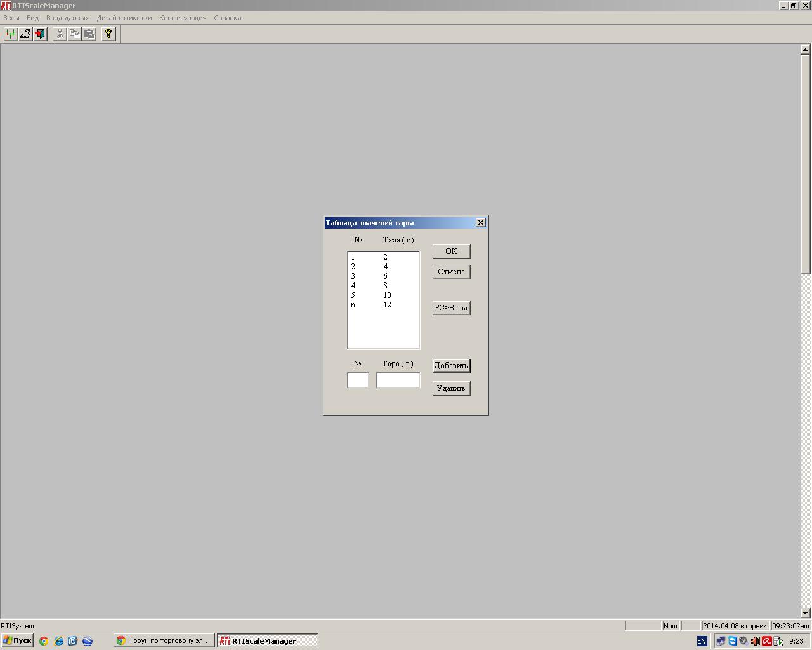This screenshot has width=812, height=650.
Task: Open the Конфигурация menu
Action: pos(183,18)
